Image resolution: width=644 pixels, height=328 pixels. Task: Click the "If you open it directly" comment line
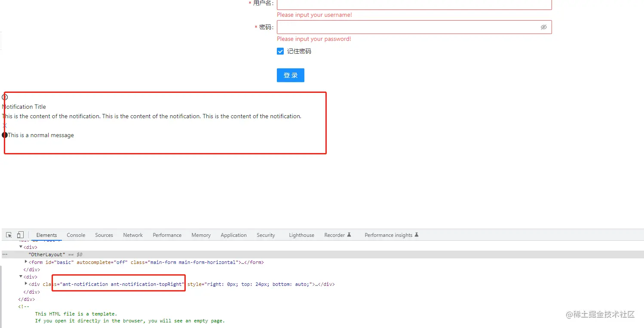click(x=130, y=321)
